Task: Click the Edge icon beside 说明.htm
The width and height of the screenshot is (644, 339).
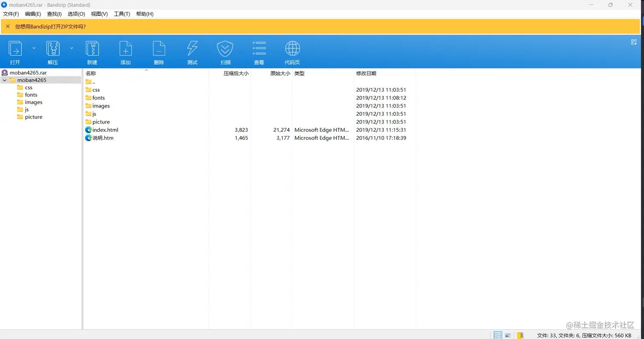Action: click(89, 138)
